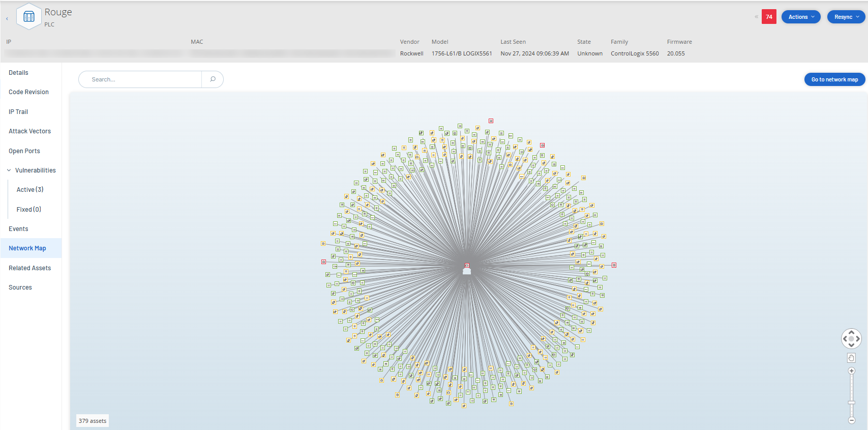This screenshot has width=868, height=430.
Task: Go to Code Revision page
Action: pos(29,92)
